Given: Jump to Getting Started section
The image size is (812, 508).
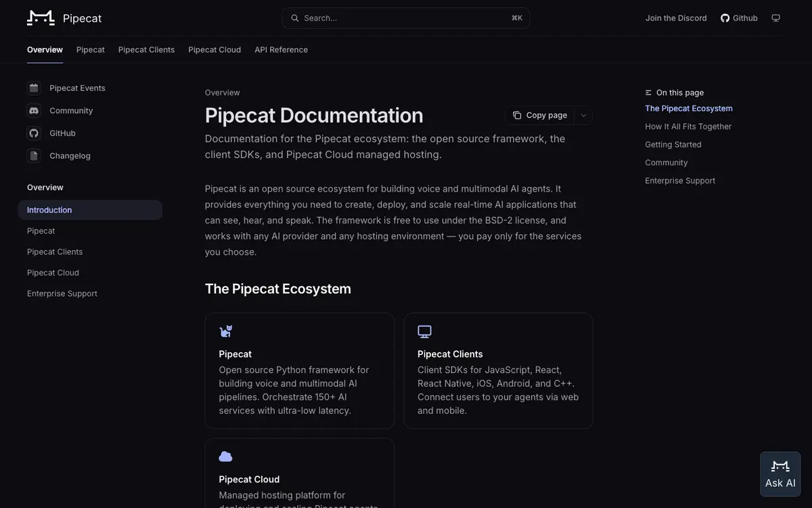Looking at the screenshot, I should [673, 145].
